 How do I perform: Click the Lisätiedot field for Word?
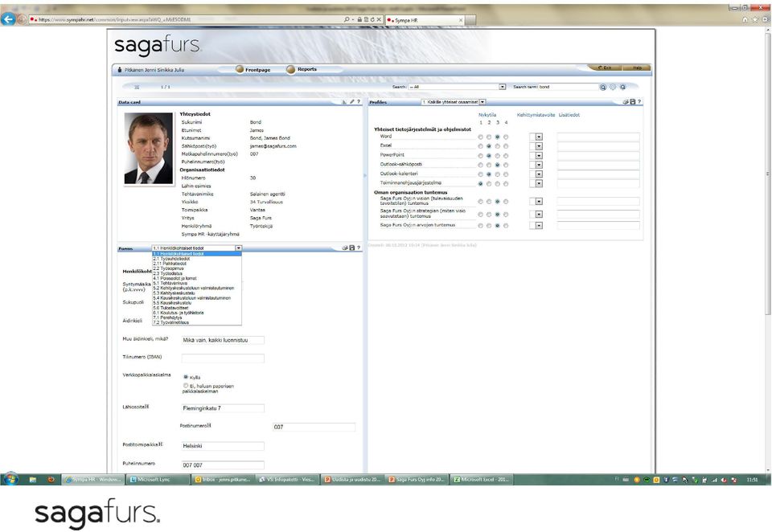[x=598, y=137]
